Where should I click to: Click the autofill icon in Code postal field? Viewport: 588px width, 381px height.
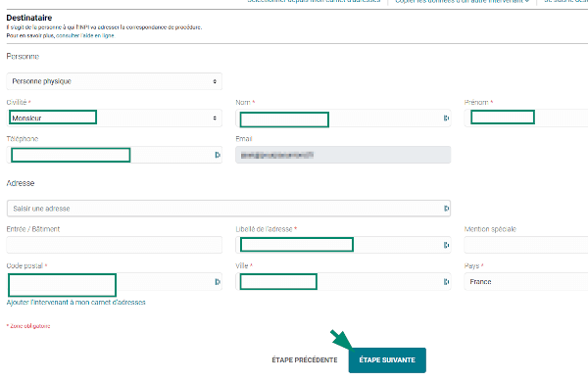(x=218, y=282)
